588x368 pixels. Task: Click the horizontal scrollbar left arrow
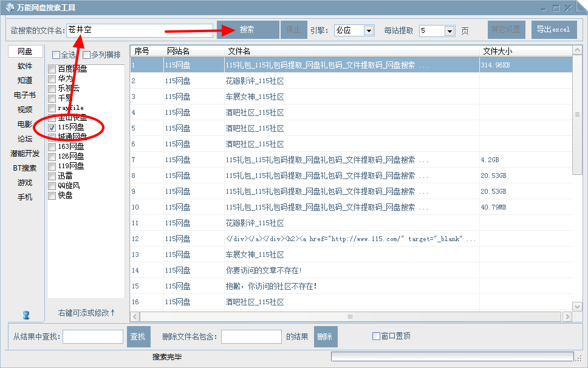135,316
